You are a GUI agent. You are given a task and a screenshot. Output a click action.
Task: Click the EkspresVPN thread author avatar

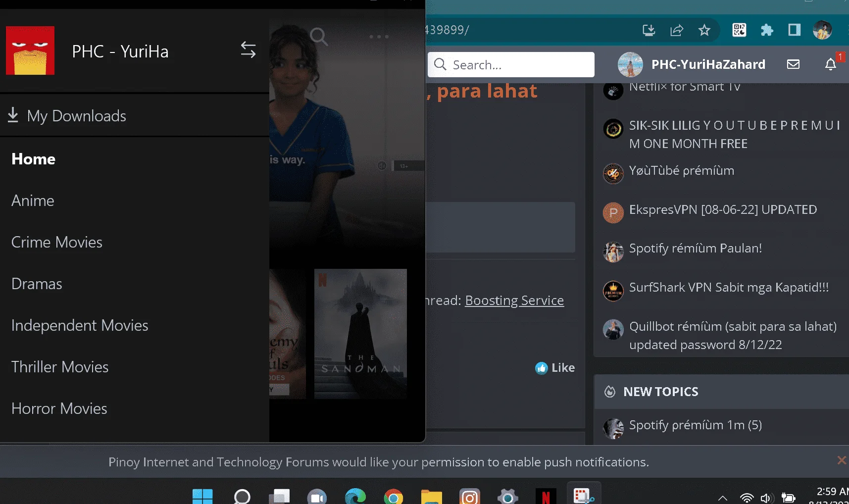pos(613,213)
